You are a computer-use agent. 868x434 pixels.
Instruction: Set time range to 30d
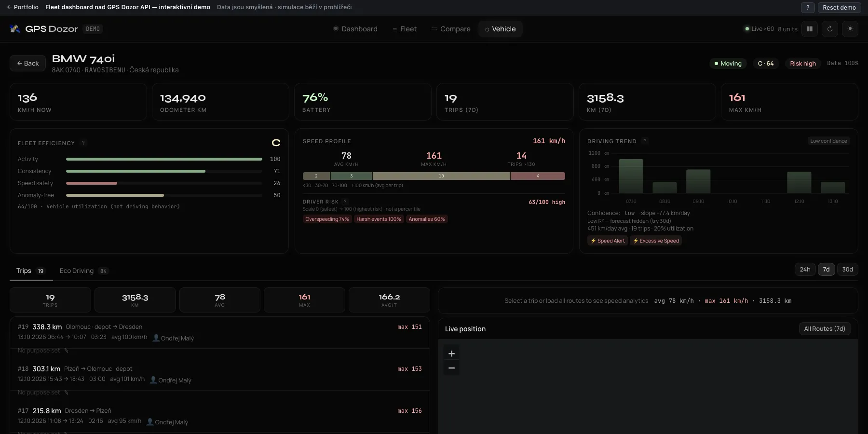[x=847, y=269]
